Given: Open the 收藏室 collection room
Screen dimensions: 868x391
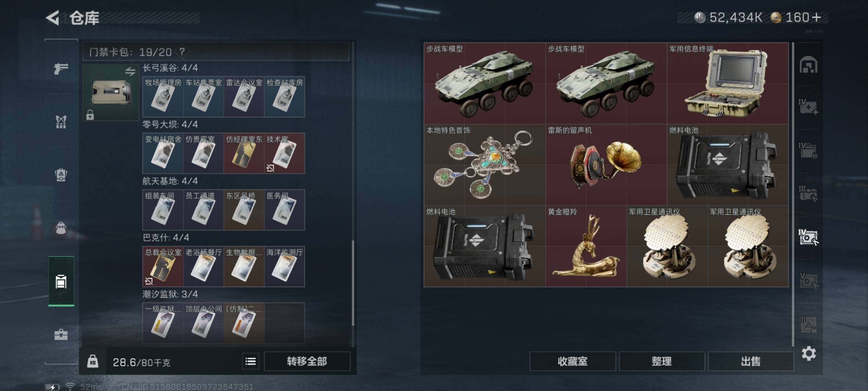Looking at the screenshot, I should 573,361.
